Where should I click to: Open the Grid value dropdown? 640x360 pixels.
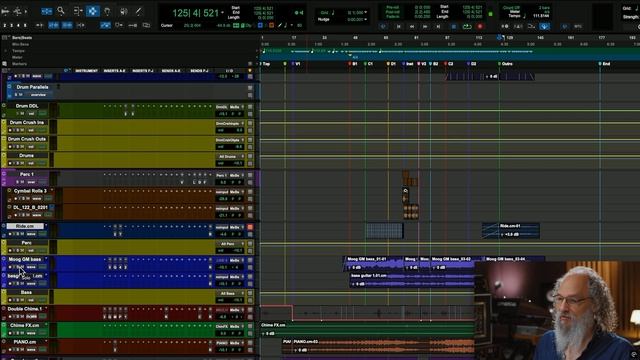[x=365, y=12]
